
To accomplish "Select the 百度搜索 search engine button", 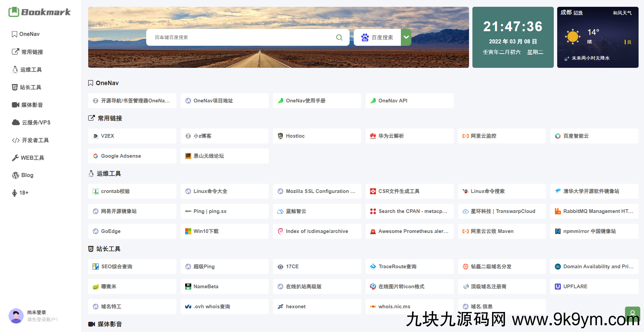I will click(377, 37).
